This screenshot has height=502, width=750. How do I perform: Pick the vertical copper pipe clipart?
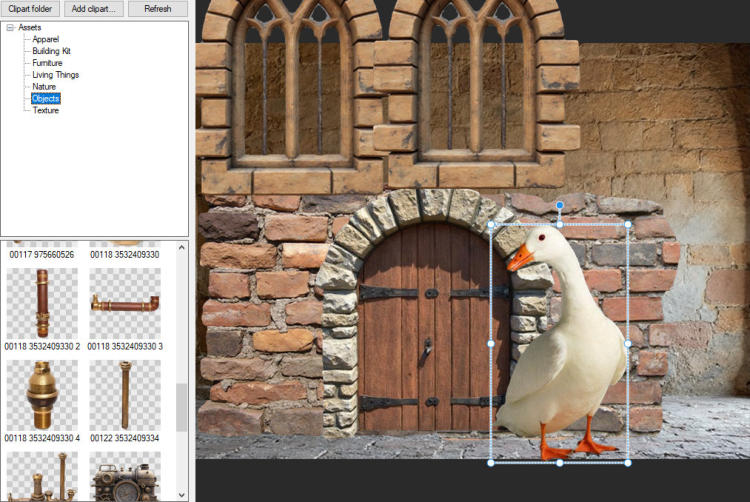click(42, 304)
